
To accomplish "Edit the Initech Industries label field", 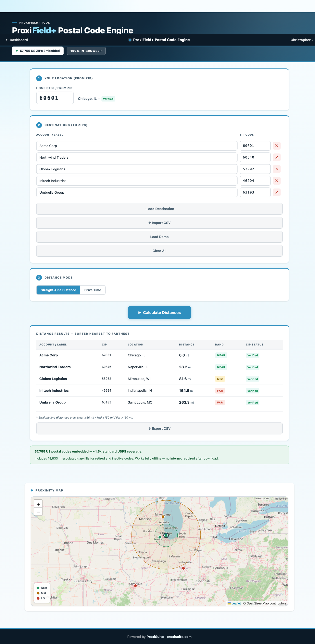I will 137,181.
